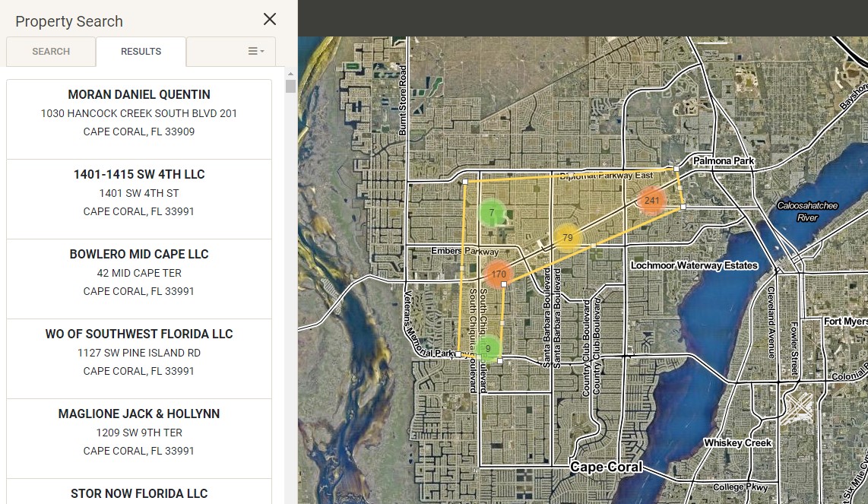Screen dimensions: 868x504
Task: Click the Lochmoor Waterway Estates map label
Action: tap(694, 265)
